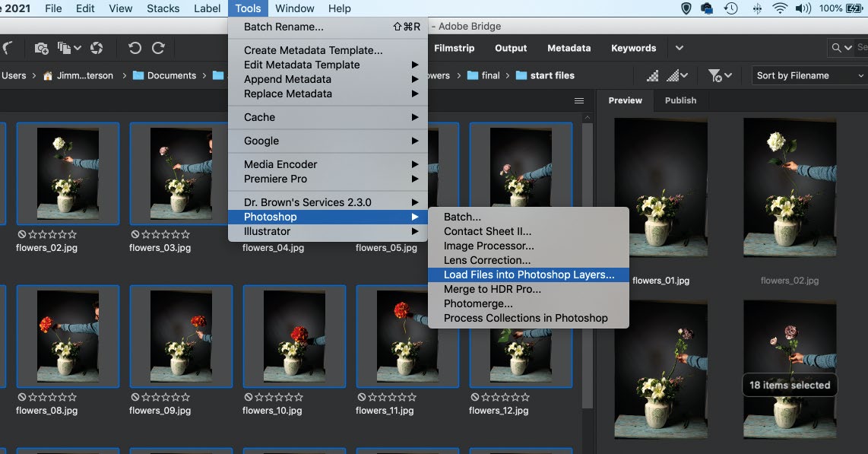The width and height of the screenshot is (868, 454).
Task: Select Batch Rename... from the Tools menu
Action: [x=328, y=27]
